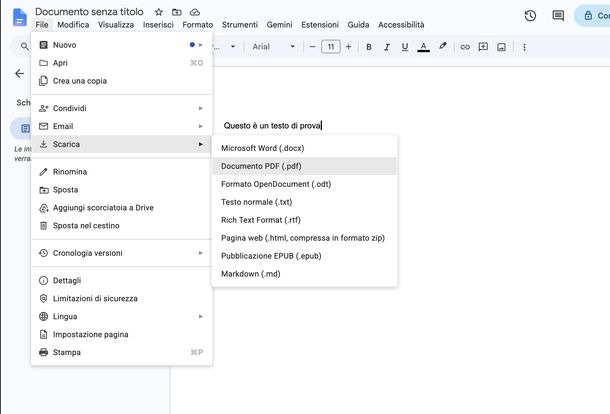The width and height of the screenshot is (610, 414).
Task: Click the Google Docs home icon
Action: (19, 18)
